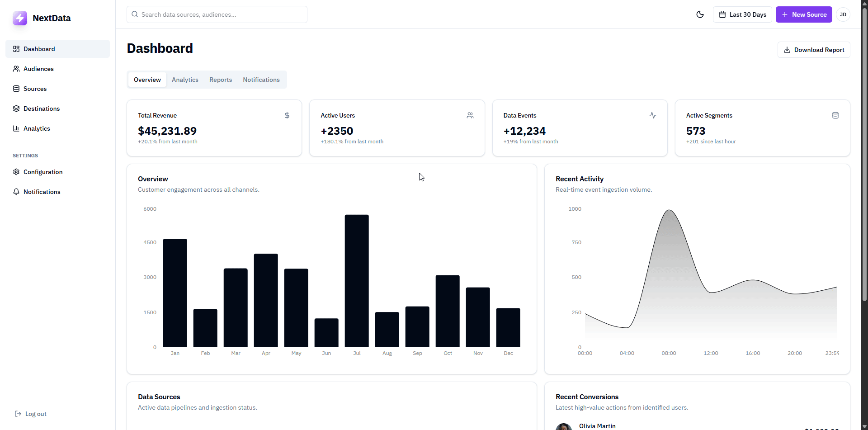Open Analytics via the bar chart icon
Screen dimensions: 868x430
[16, 128]
